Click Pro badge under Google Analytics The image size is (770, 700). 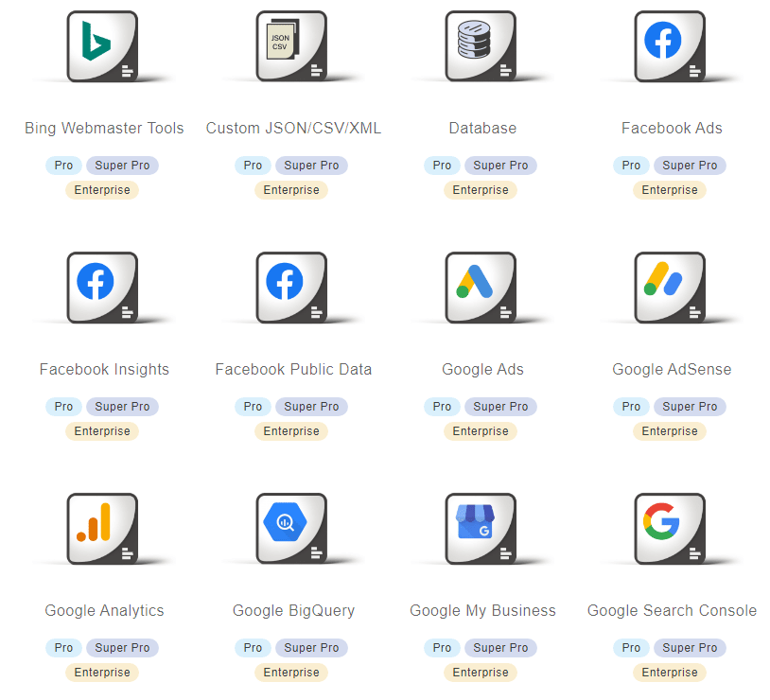[x=63, y=648]
